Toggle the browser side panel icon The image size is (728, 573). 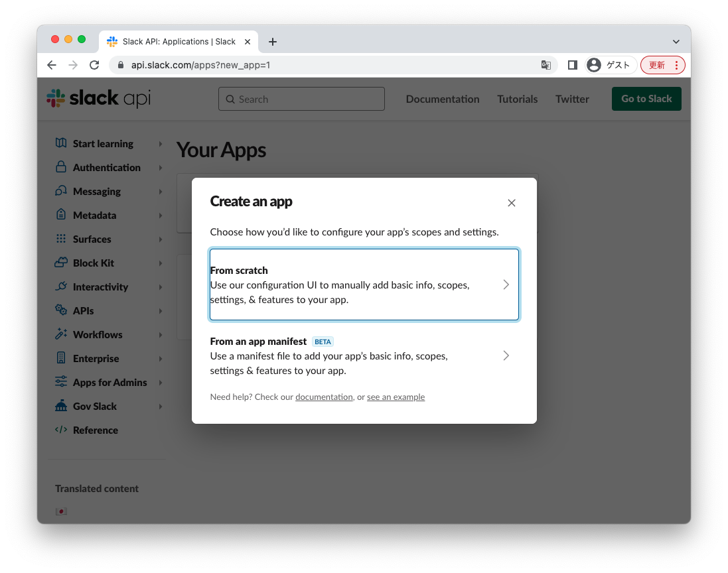[573, 65]
